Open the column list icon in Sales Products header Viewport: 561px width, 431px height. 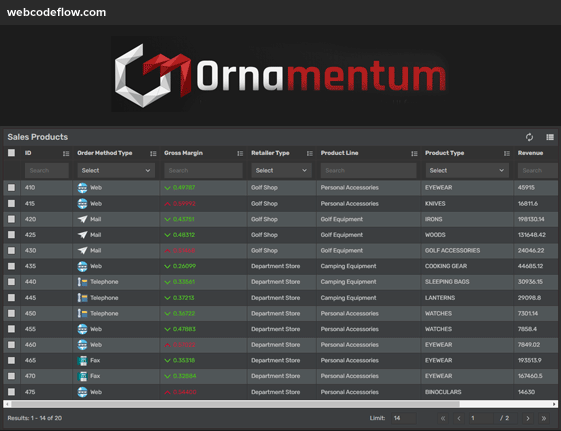click(x=550, y=137)
